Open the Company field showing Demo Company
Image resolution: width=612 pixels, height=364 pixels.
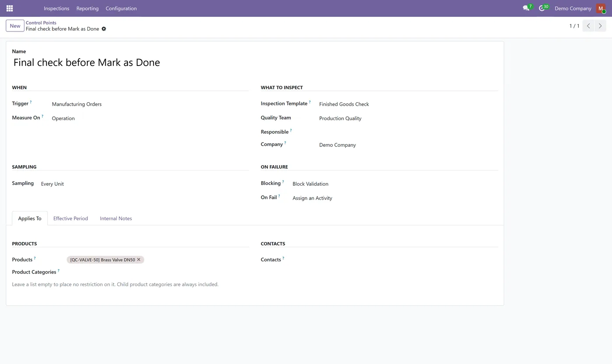coord(408,145)
